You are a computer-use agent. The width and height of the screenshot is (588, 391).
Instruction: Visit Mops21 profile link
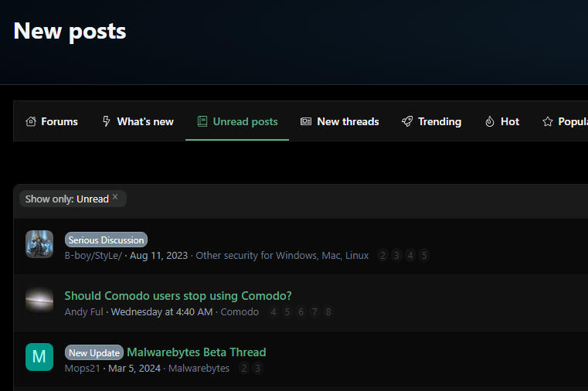[83, 369]
